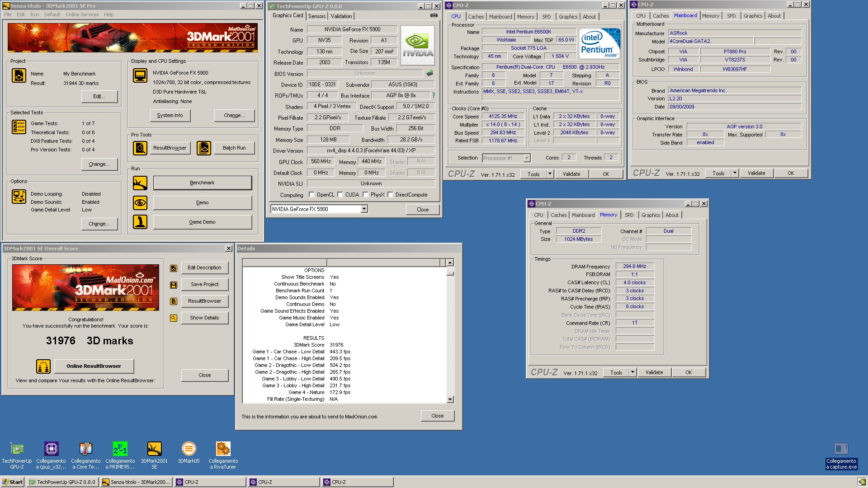Viewport: 868px width, 488px height.
Task: Click scroll-down arrow in Details list
Action: [450, 399]
